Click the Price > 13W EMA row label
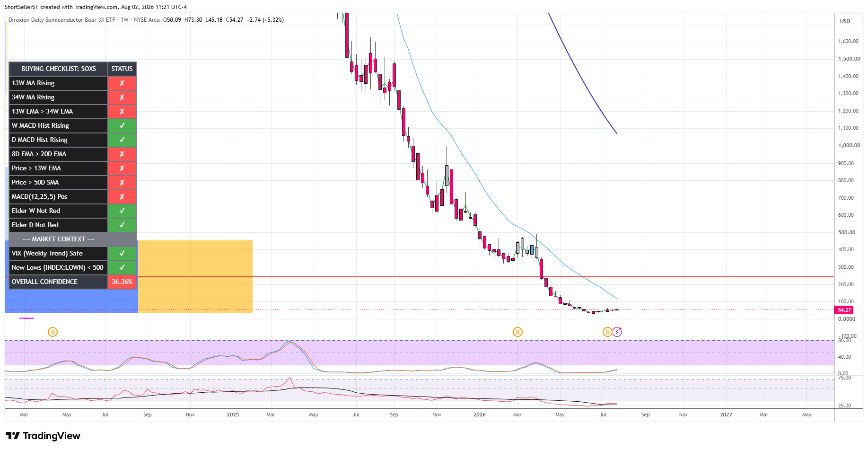Screen dimensions: 868x450 point(36,168)
